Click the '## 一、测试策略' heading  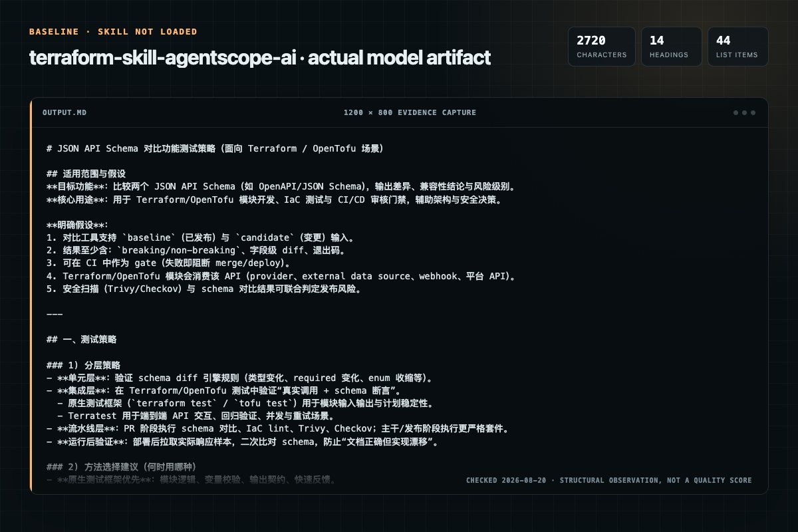click(82, 339)
